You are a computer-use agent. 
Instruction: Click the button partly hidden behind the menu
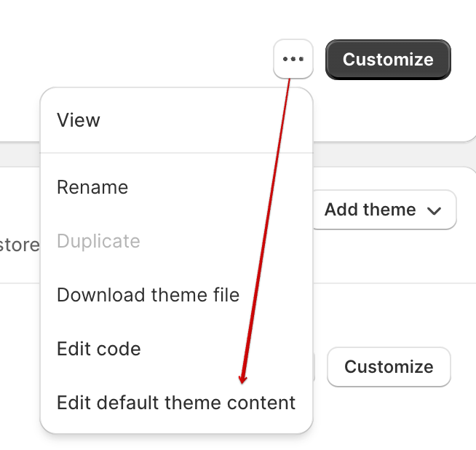pos(314,367)
